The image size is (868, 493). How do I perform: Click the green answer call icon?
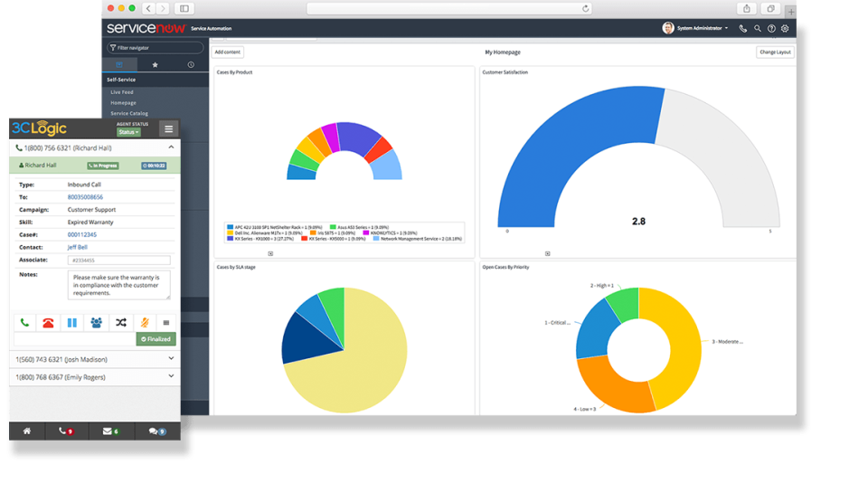tap(24, 322)
